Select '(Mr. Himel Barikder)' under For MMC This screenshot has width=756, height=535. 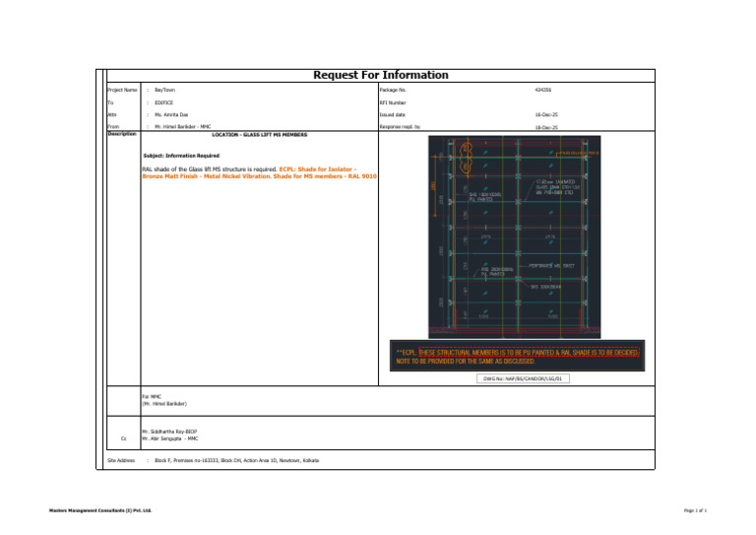click(x=164, y=404)
